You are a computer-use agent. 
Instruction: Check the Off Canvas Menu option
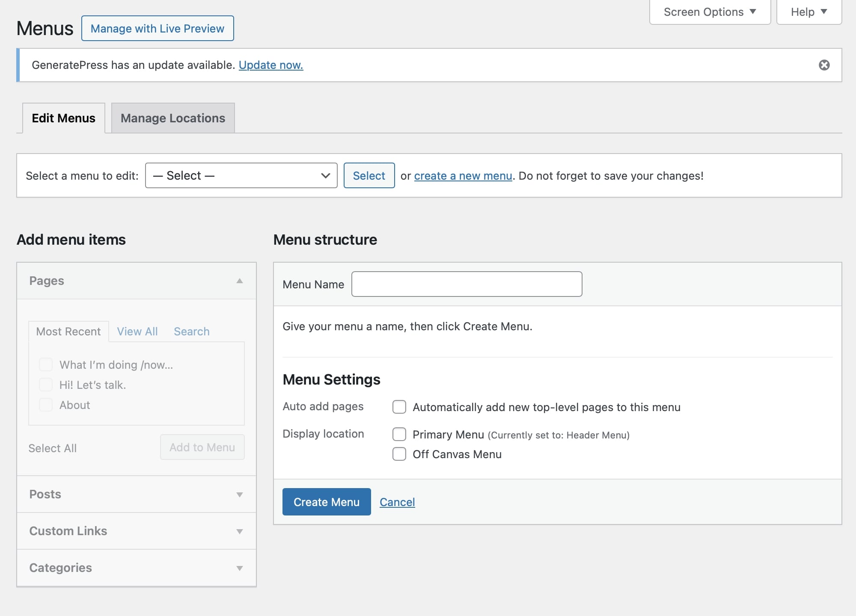[399, 454]
